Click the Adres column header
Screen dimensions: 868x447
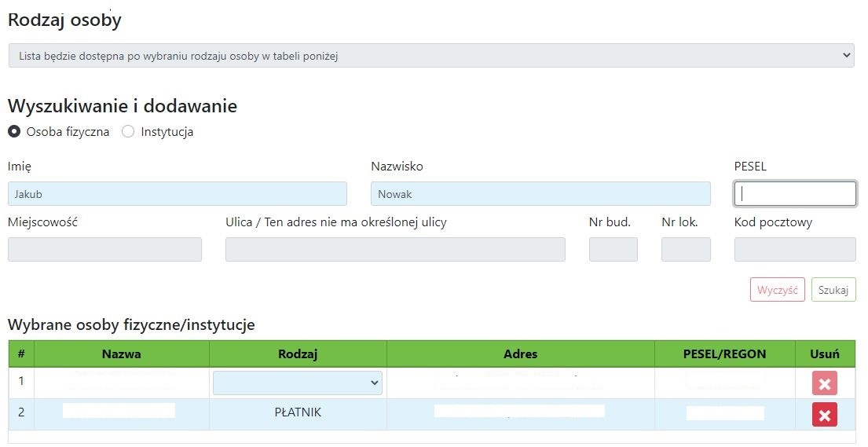[520, 354]
